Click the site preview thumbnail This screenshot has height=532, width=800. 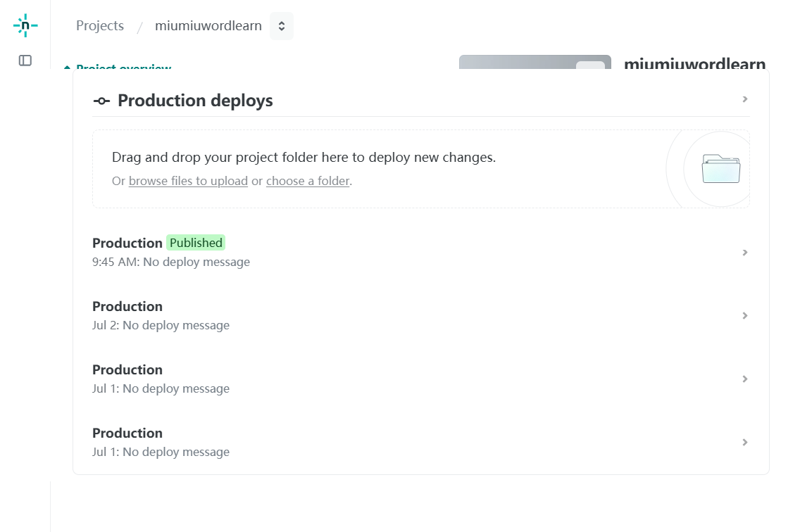[535, 62]
